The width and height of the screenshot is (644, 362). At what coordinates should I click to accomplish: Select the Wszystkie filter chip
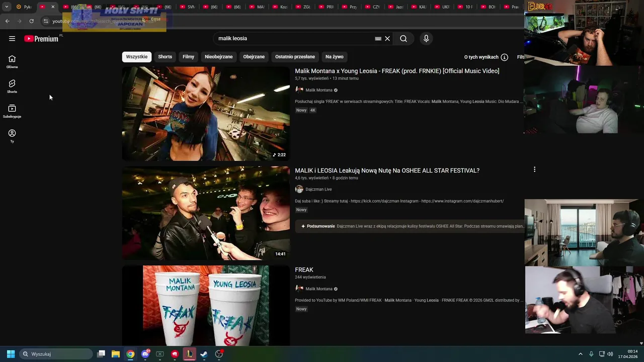(137, 57)
